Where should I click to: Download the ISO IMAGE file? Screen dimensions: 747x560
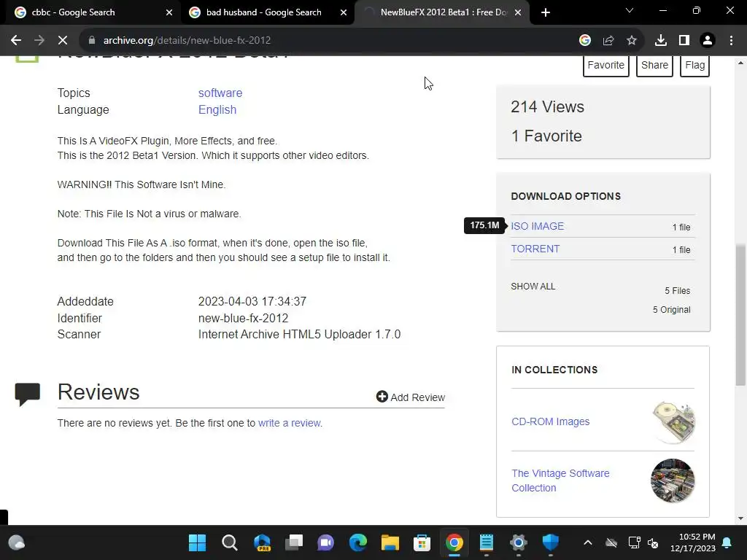[x=538, y=226]
